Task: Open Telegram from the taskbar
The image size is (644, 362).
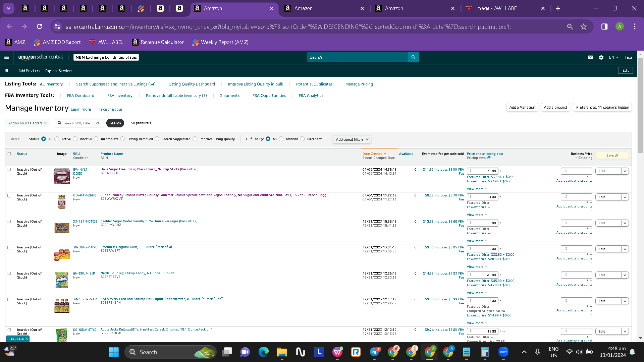Action: coord(374,352)
